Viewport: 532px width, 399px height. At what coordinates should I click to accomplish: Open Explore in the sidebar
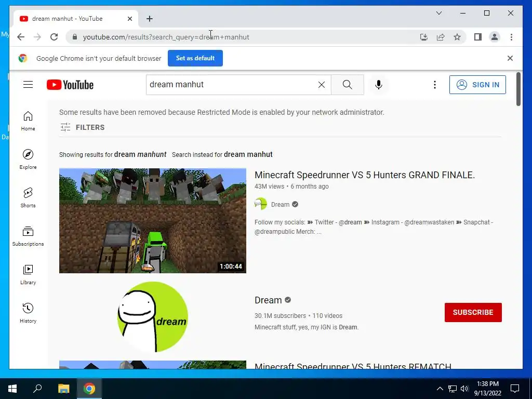[28, 159]
